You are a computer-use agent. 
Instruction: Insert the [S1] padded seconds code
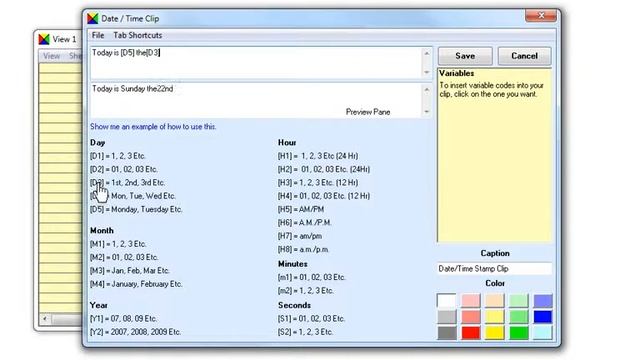point(311,319)
